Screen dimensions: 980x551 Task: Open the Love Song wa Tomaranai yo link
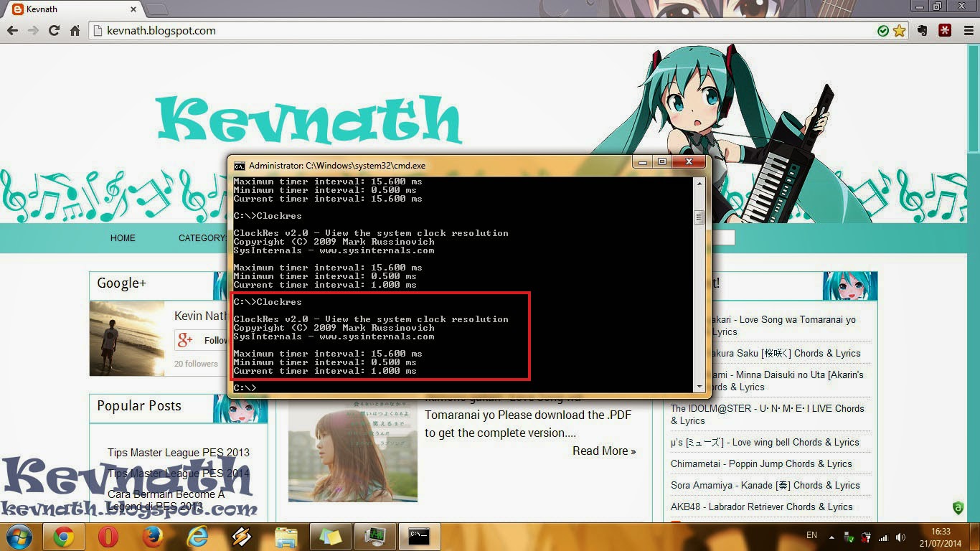(x=782, y=325)
